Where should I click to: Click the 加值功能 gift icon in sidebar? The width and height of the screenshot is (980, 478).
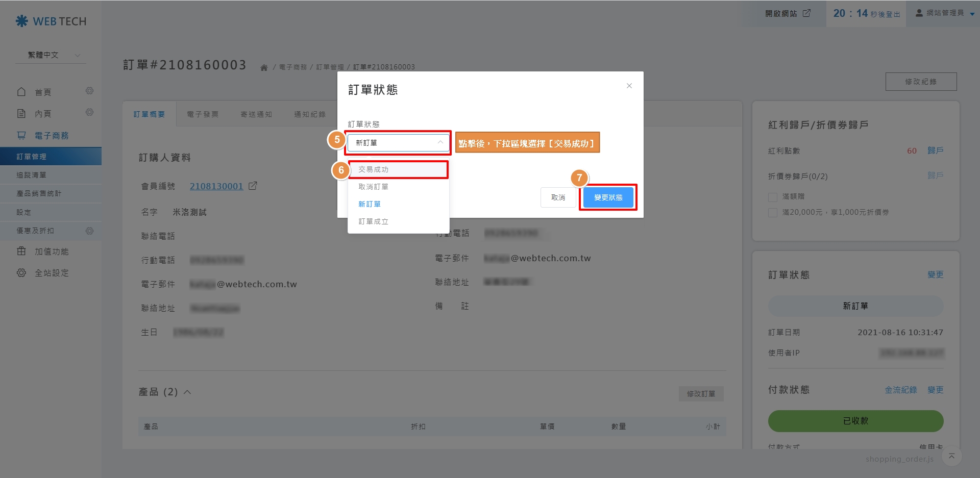[x=21, y=251]
